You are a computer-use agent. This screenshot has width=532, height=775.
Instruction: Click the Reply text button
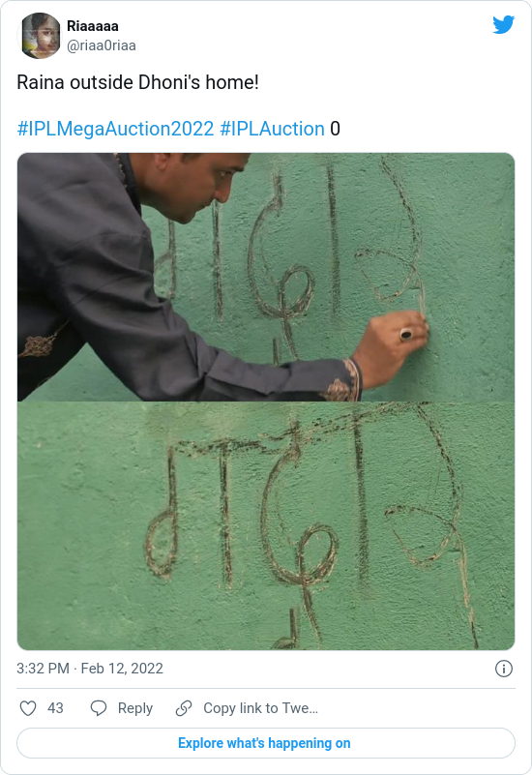pyautogui.click(x=134, y=708)
